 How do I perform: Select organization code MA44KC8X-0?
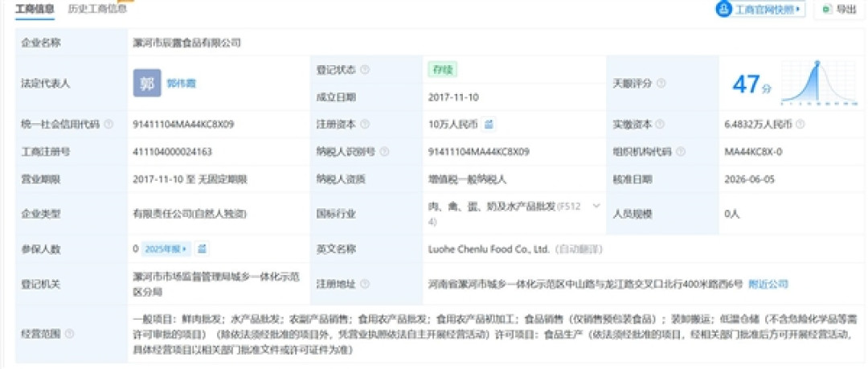(x=753, y=152)
